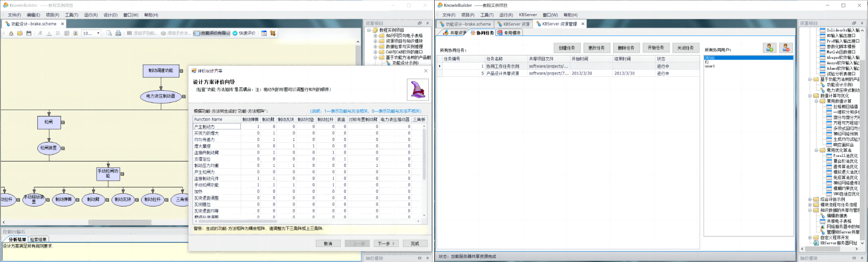Expand the 知识网页与电子表格 folder
Screen dimensions: 868x262
click(x=376, y=35)
